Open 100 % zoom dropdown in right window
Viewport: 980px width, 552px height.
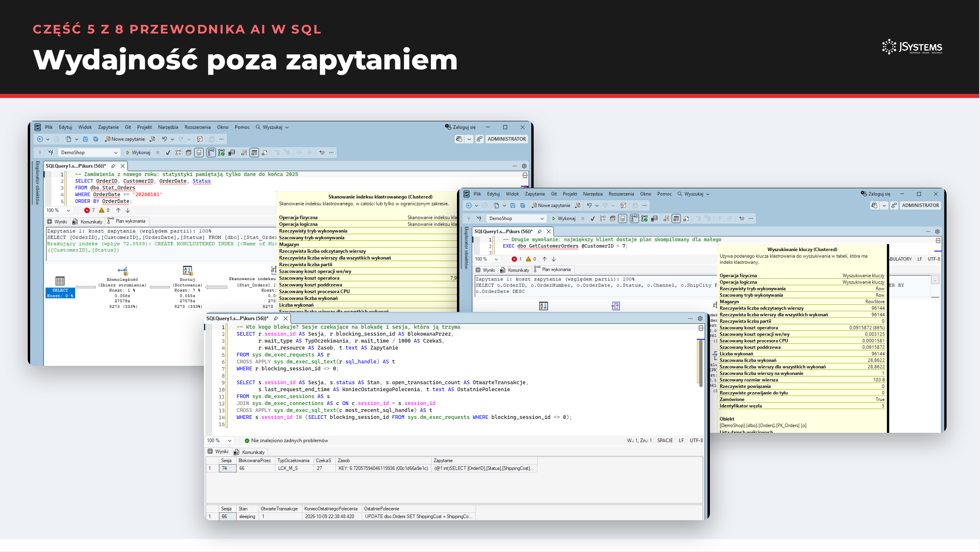486,259
